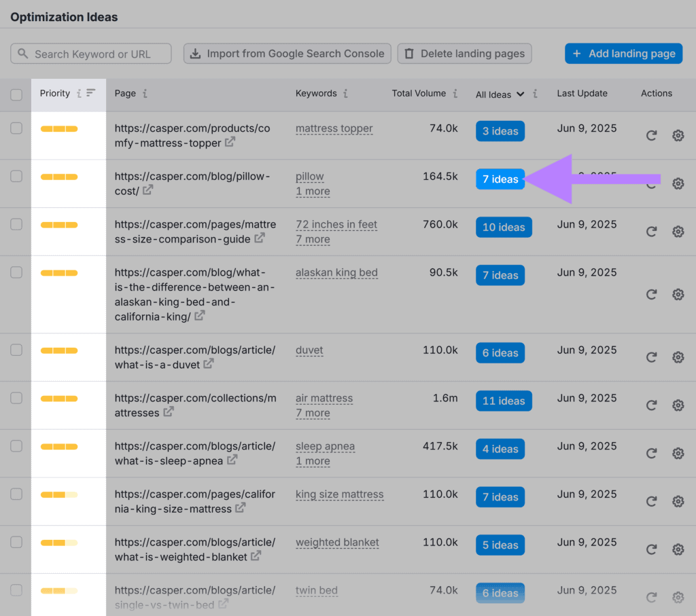696x616 pixels.
Task: Expand '7 more' keywords under air mattress
Action: pyautogui.click(x=313, y=413)
